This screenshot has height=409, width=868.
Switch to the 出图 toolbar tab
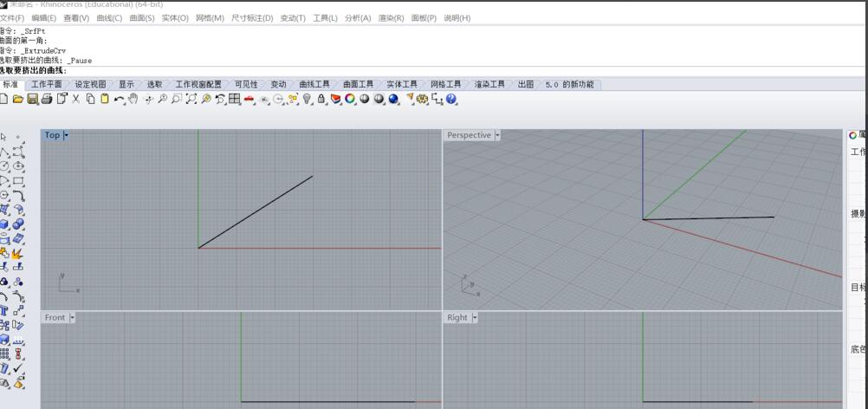[525, 85]
